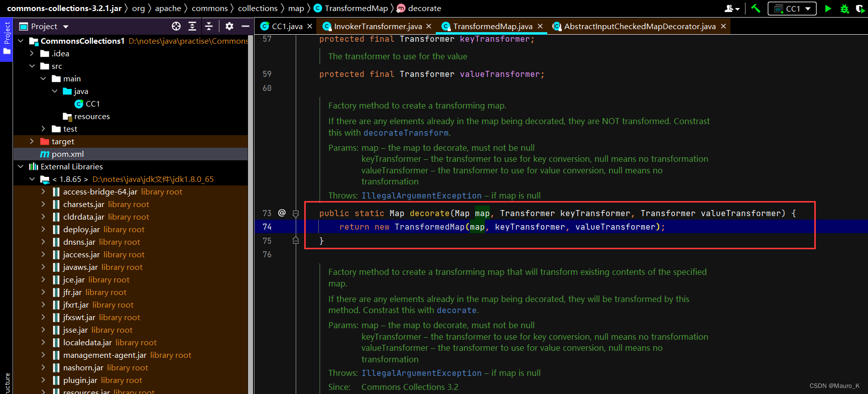Click the Expand All icon in Project panel

pyautogui.click(x=192, y=26)
